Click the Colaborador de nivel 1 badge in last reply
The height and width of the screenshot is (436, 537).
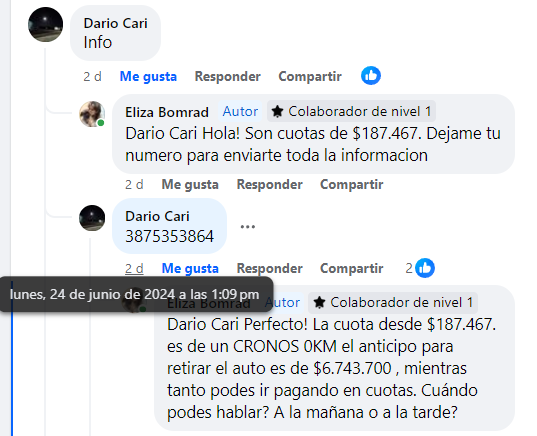pos(393,302)
